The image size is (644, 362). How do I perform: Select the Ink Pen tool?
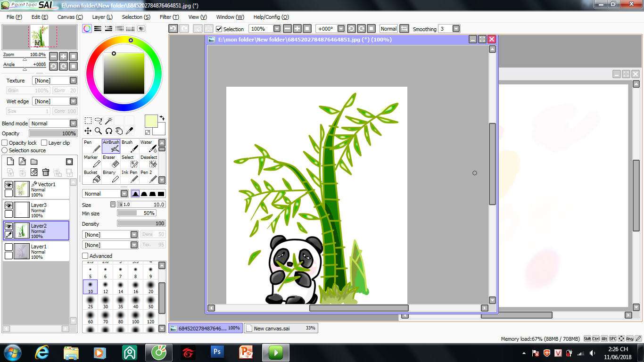130,176
